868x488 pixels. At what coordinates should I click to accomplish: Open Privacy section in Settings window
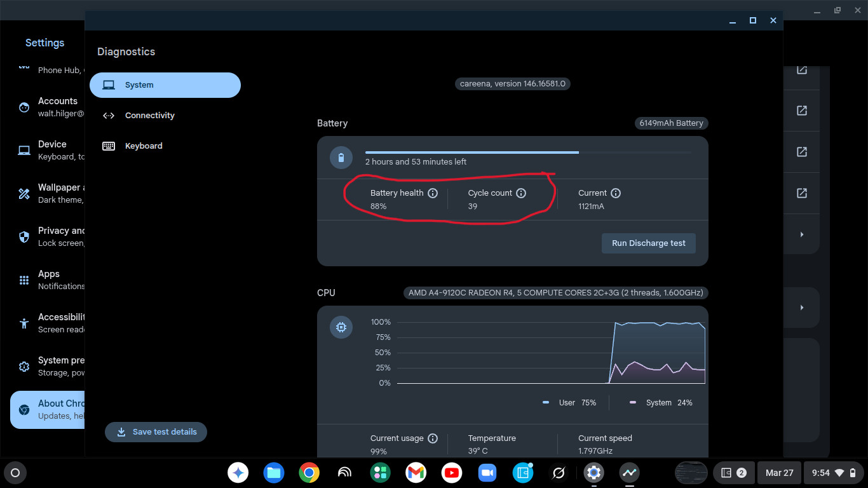pos(48,237)
